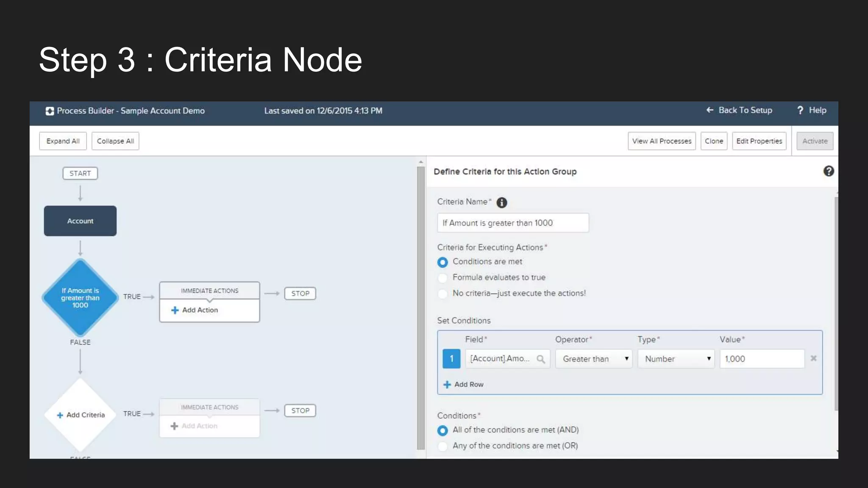Open View All Processes
Screen dimensions: 868x488
pyautogui.click(x=662, y=141)
